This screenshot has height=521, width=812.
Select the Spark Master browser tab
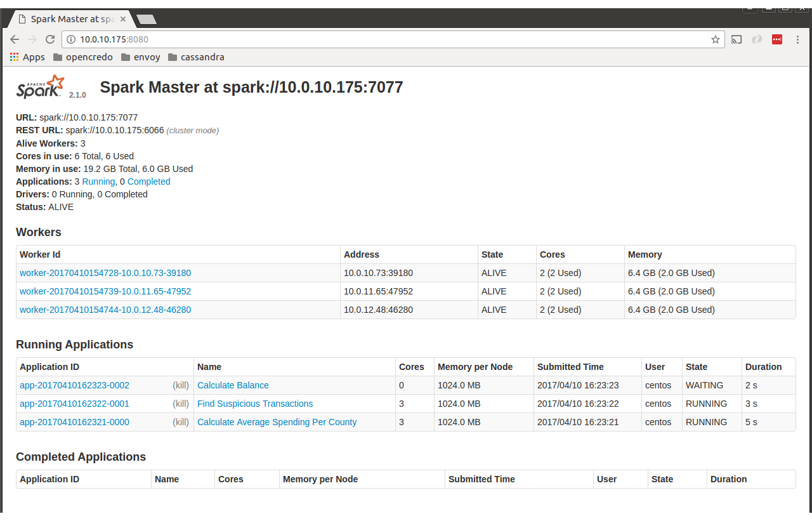pos(70,19)
